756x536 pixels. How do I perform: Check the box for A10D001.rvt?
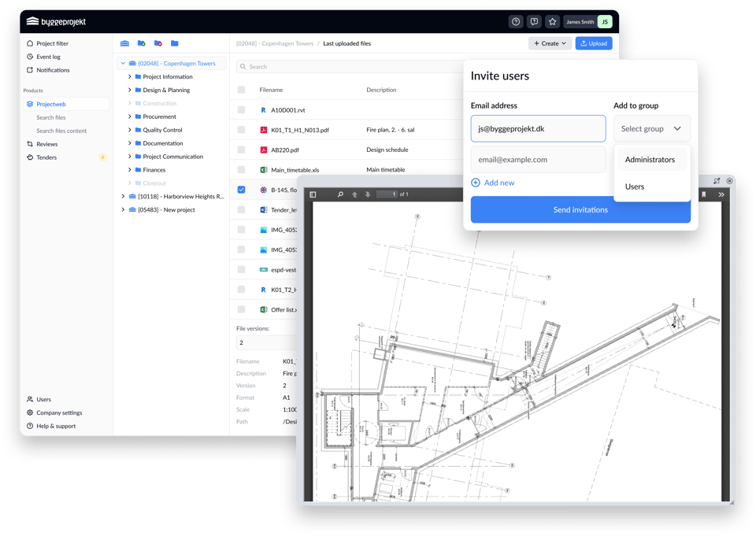point(241,110)
